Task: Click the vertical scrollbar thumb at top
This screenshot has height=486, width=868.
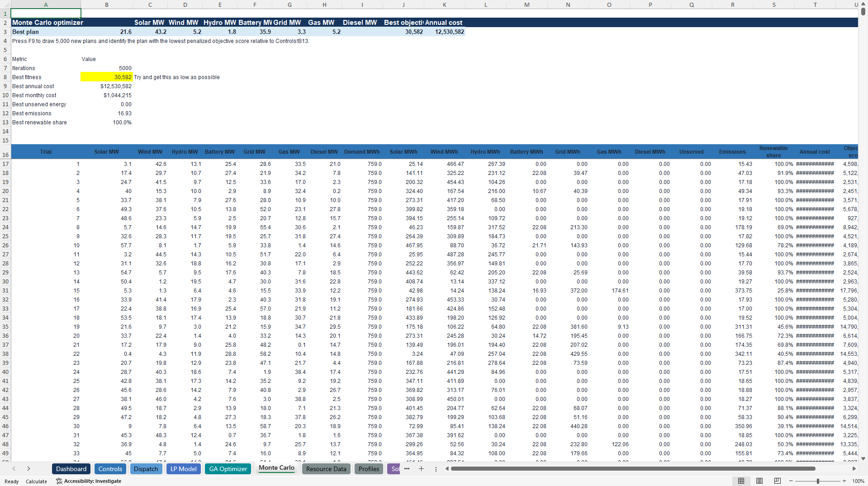Action: 863,12
